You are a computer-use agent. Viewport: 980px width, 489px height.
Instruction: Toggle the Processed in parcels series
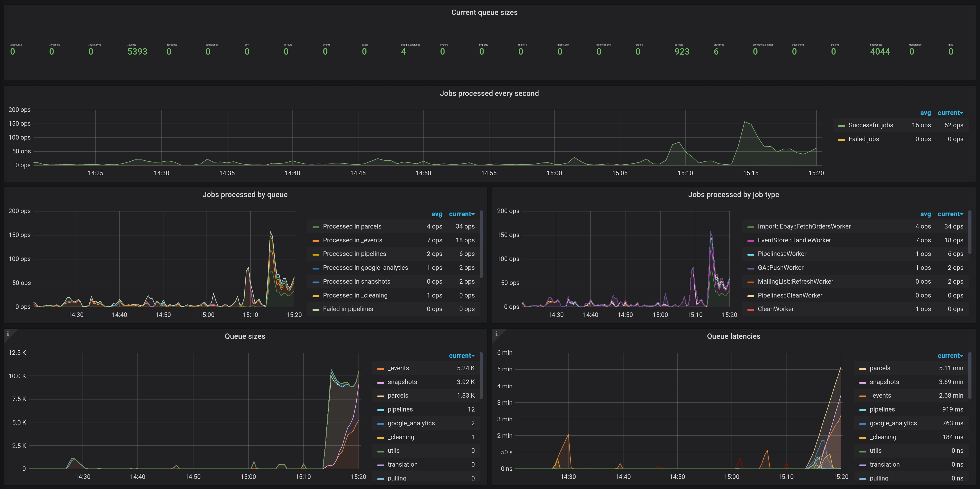(x=352, y=226)
